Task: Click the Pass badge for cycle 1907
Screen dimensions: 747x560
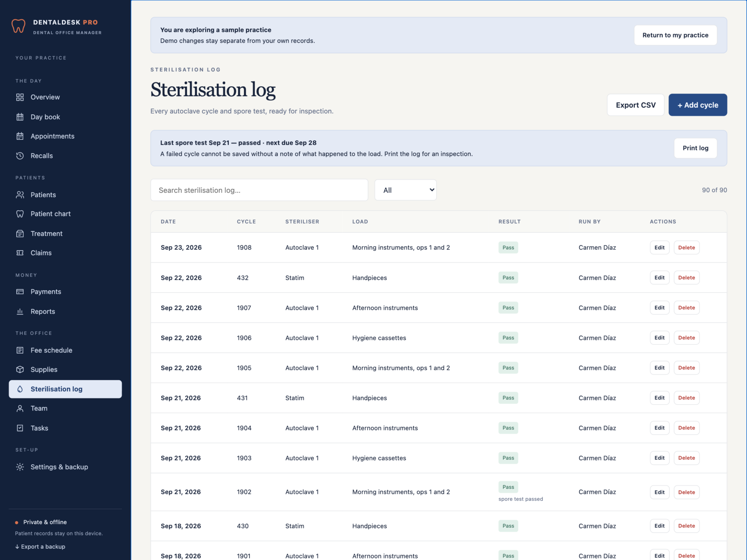Action: coord(508,308)
